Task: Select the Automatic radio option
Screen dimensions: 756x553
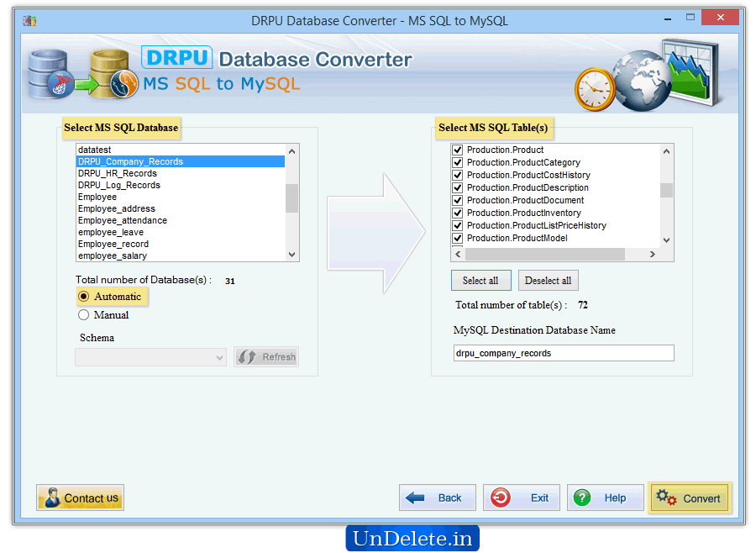Action: (83, 297)
